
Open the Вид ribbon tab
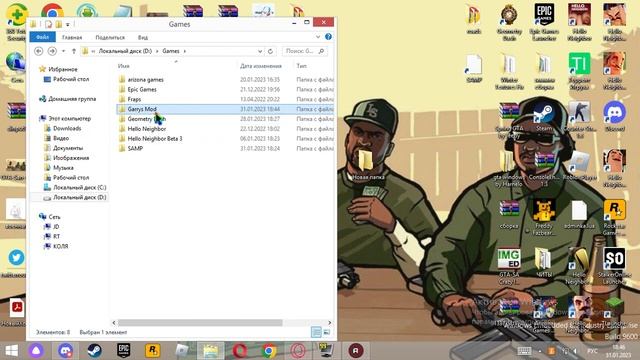click(x=143, y=37)
